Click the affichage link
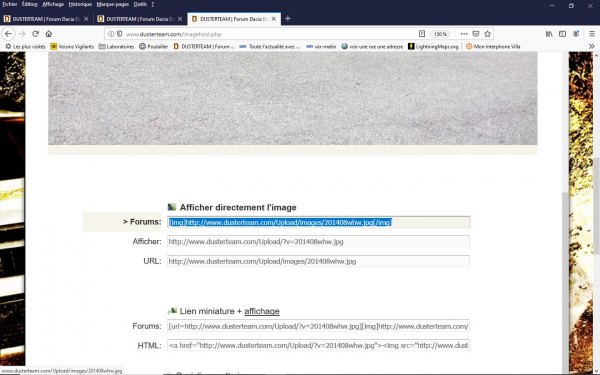Image resolution: width=600 pixels, height=375 pixels. [x=262, y=311]
